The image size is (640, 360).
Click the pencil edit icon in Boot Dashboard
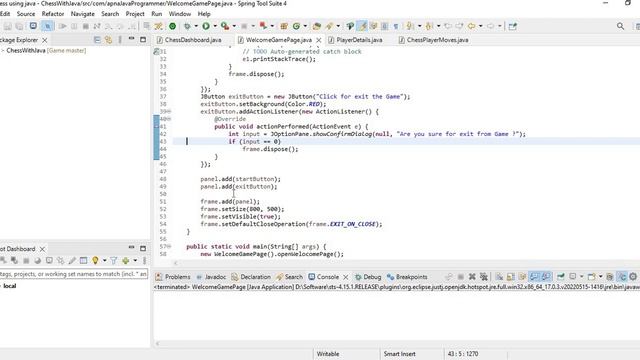click(x=72, y=260)
